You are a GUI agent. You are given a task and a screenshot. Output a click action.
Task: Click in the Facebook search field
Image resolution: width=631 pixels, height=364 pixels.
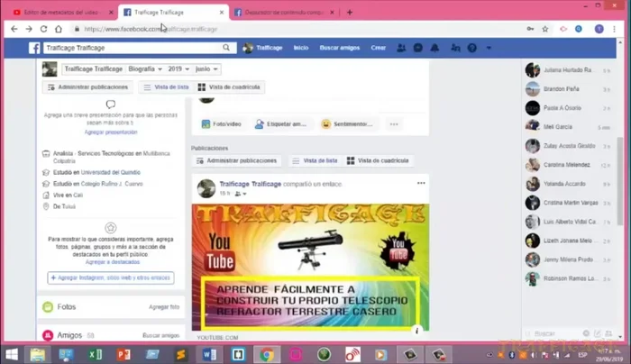click(133, 48)
